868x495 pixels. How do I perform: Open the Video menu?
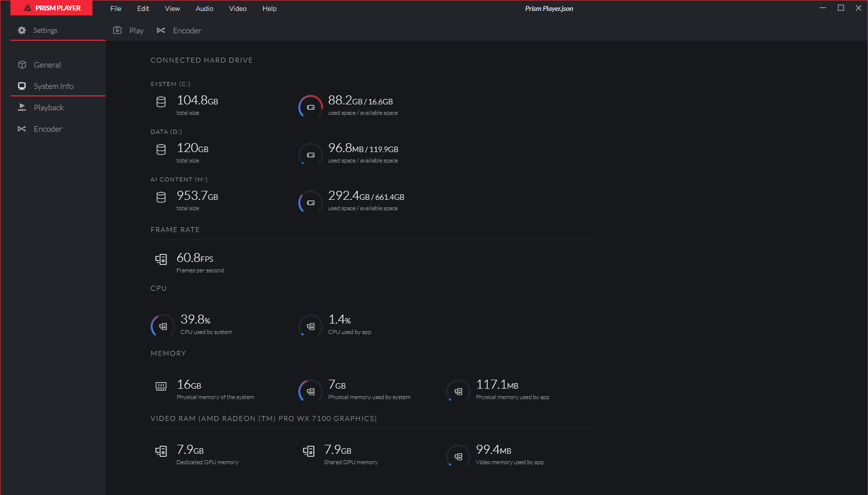238,8
